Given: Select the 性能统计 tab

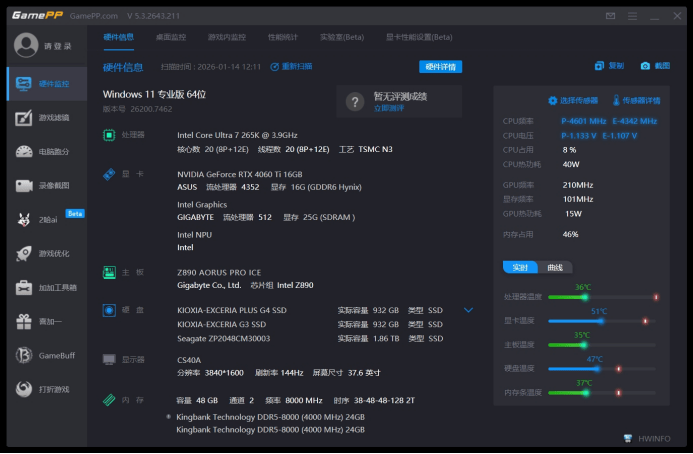Looking at the screenshot, I should [283, 37].
